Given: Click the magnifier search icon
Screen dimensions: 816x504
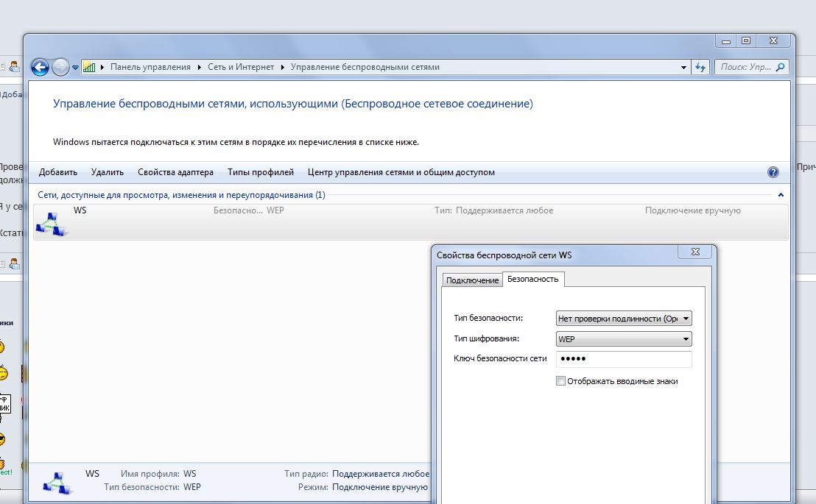Looking at the screenshot, I should [780, 67].
